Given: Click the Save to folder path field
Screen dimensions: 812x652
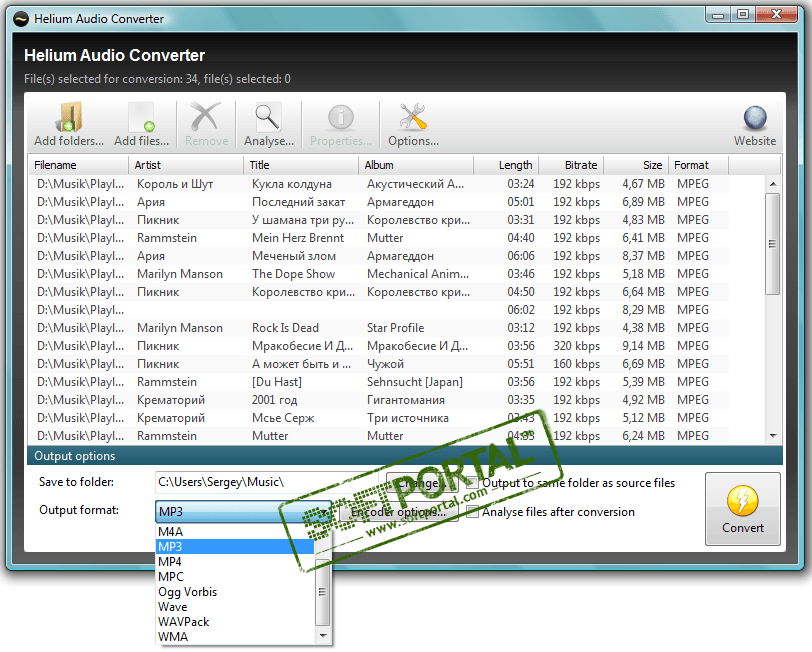Looking at the screenshot, I should [267, 482].
